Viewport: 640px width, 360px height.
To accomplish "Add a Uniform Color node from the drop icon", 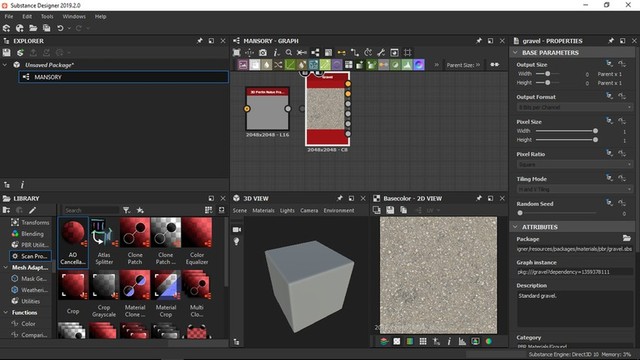I will (266, 65).
